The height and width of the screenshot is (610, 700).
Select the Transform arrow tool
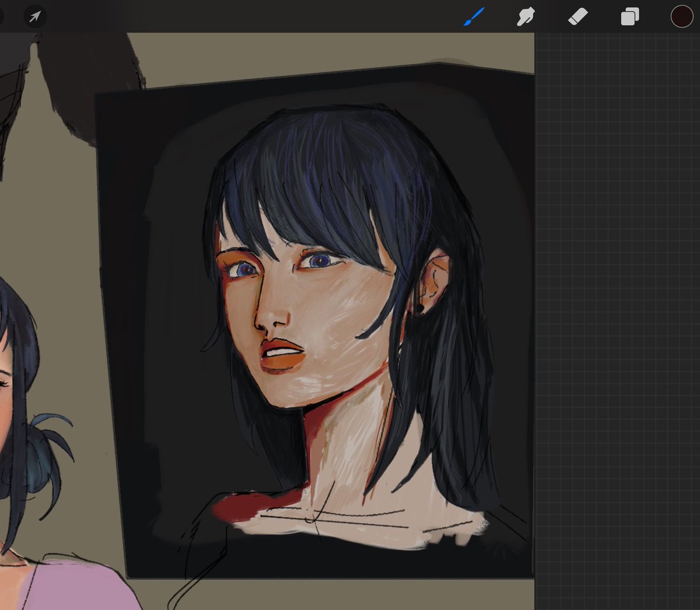pyautogui.click(x=35, y=16)
